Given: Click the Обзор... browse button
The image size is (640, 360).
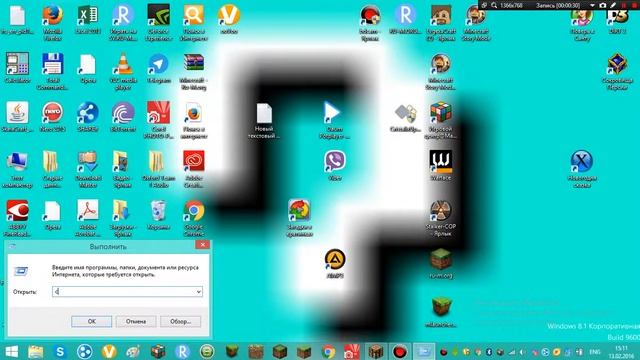Looking at the screenshot, I should 180,321.
